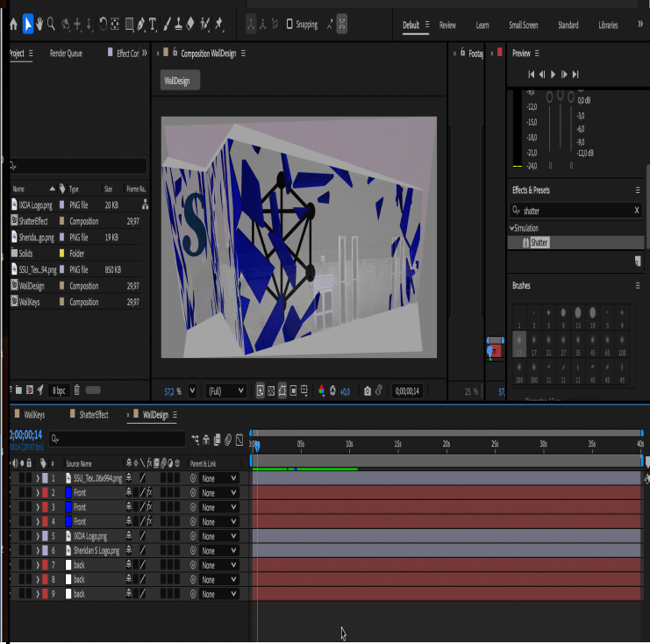Switch to the WallKeys timeline tab
The height and width of the screenshot is (644, 650).
coord(34,415)
